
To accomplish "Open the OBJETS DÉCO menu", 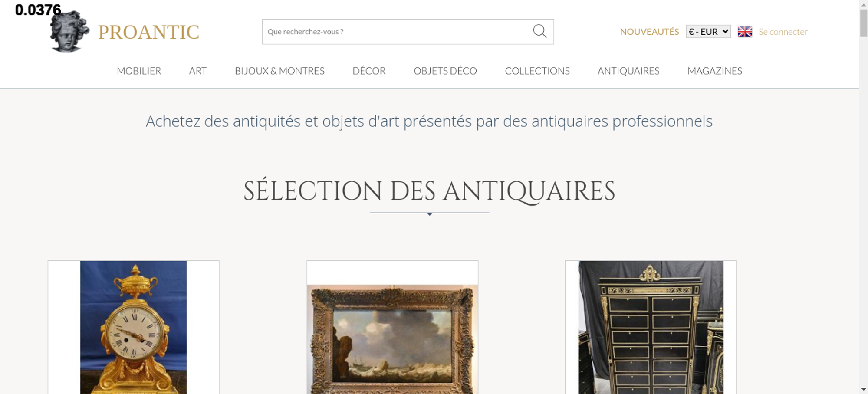I will tap(445, 71).
